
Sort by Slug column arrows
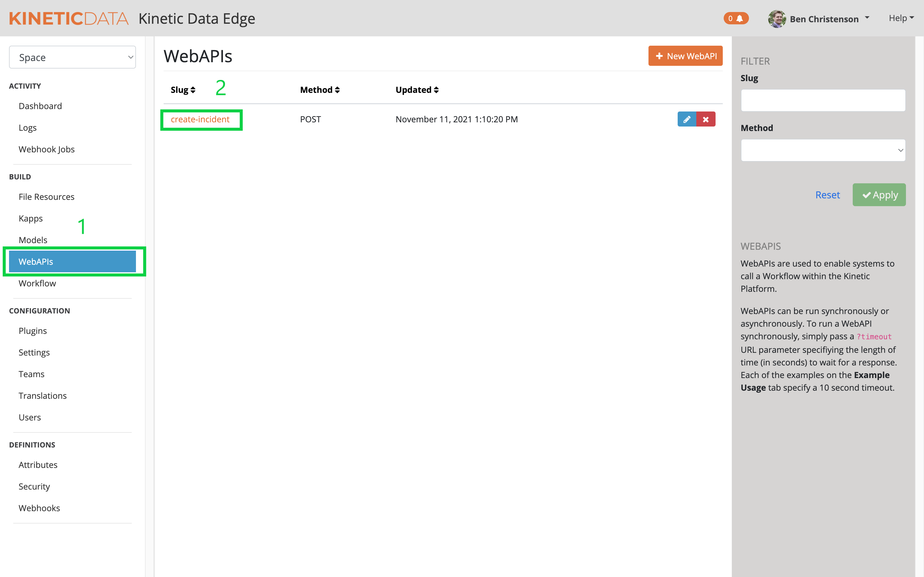click(x=193, y=90)
